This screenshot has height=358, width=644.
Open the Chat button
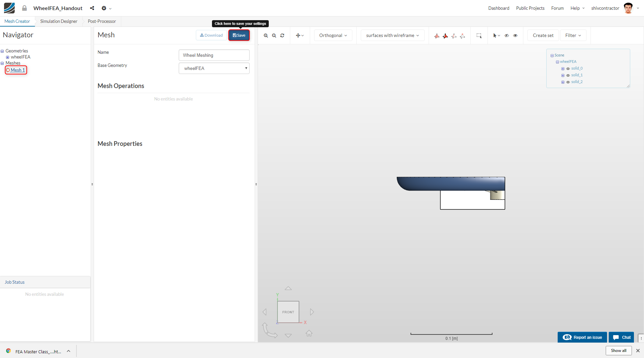tap(621, 337)
